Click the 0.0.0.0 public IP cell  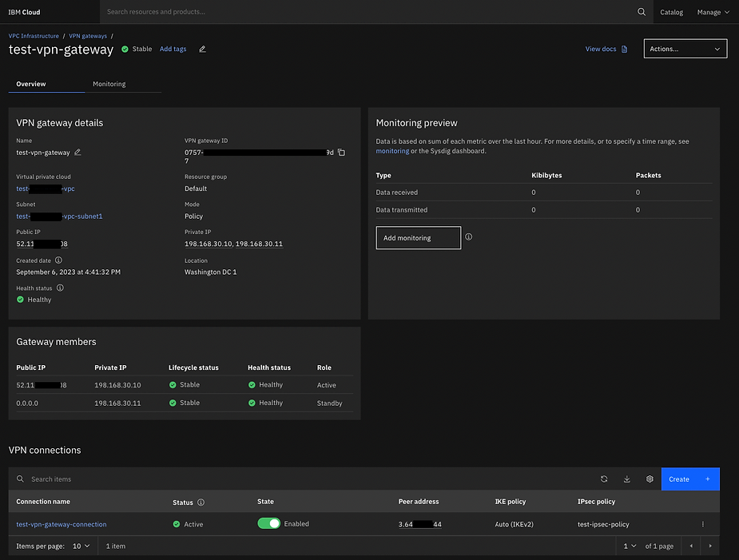pos(27,403)
